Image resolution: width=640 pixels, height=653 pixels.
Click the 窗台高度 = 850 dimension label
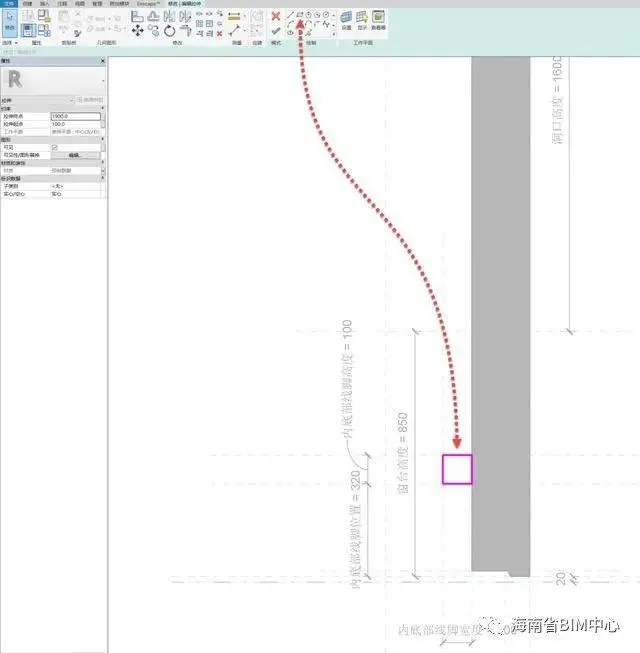[x=403, y=454]
